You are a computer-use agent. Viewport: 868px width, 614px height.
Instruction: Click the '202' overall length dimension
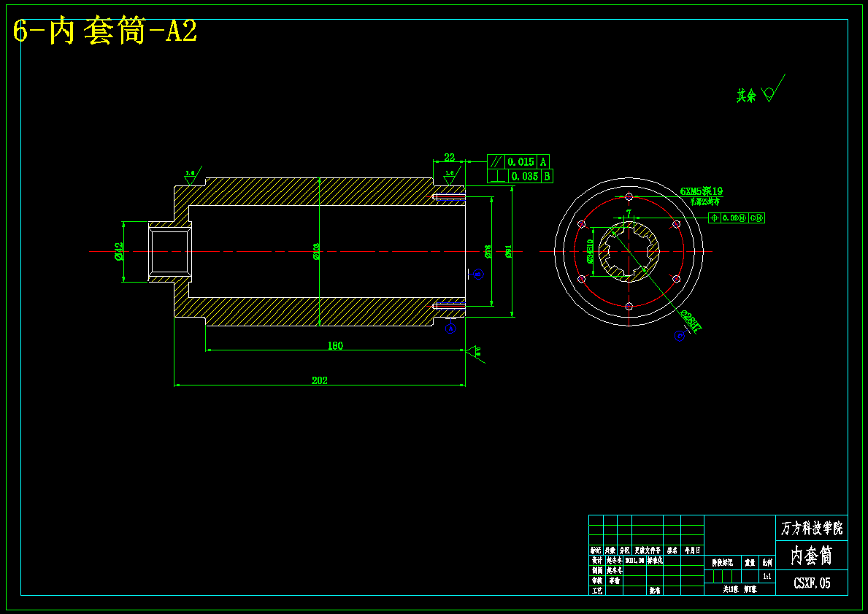[320, 380]
